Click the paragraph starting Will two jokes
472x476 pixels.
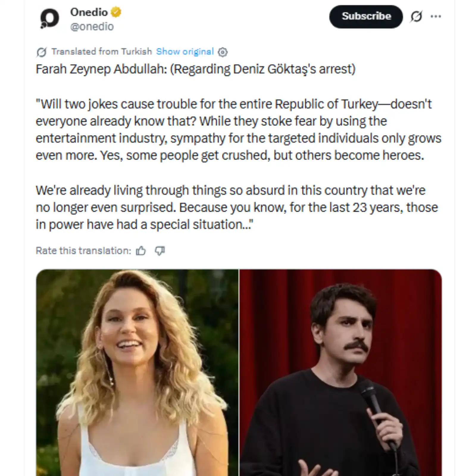click(x=238, y=130)
